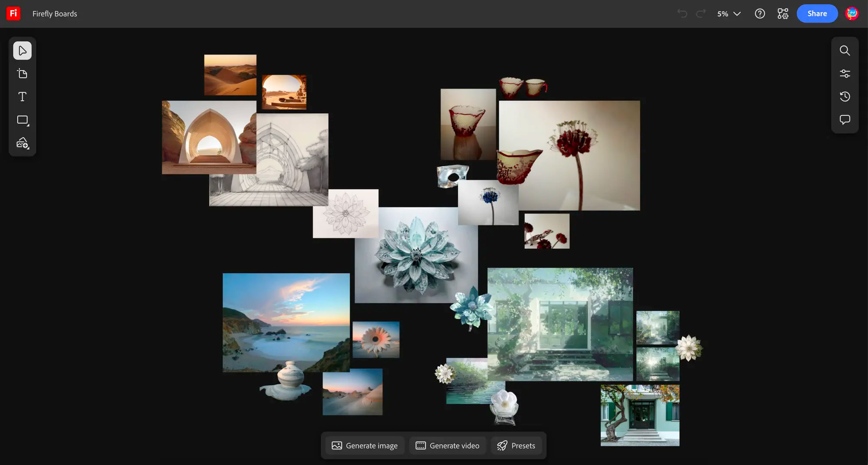The height and width of the screenshot is (465, 868).
Task: Open the adjustments panel on the right
Action: tap(845, 73)
